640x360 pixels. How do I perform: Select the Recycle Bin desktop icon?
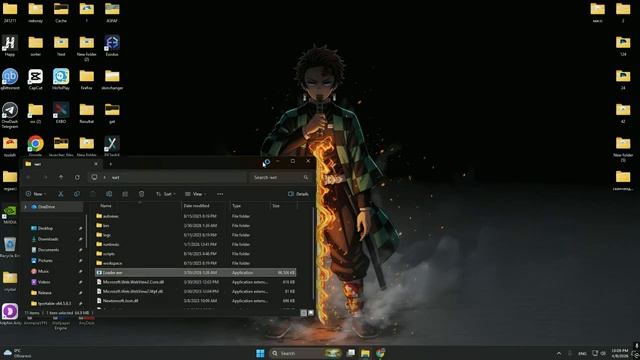click(x=10, y=247)
